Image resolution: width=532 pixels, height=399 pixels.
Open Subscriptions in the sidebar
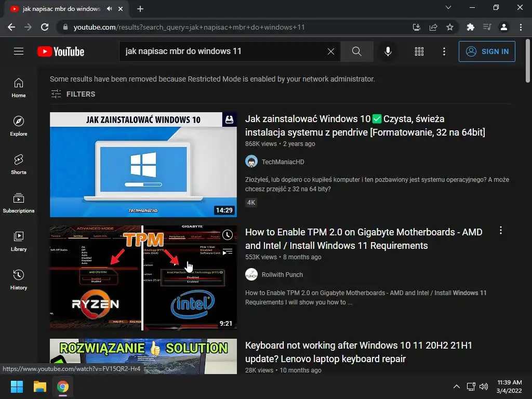pyautogui.click(x=19, y=203)
